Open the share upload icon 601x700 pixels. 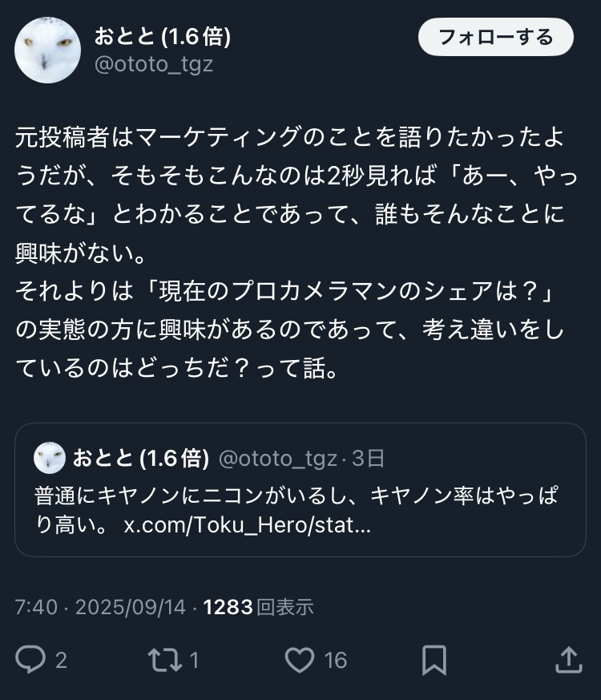pyautogui.click(x=569, y=660)
